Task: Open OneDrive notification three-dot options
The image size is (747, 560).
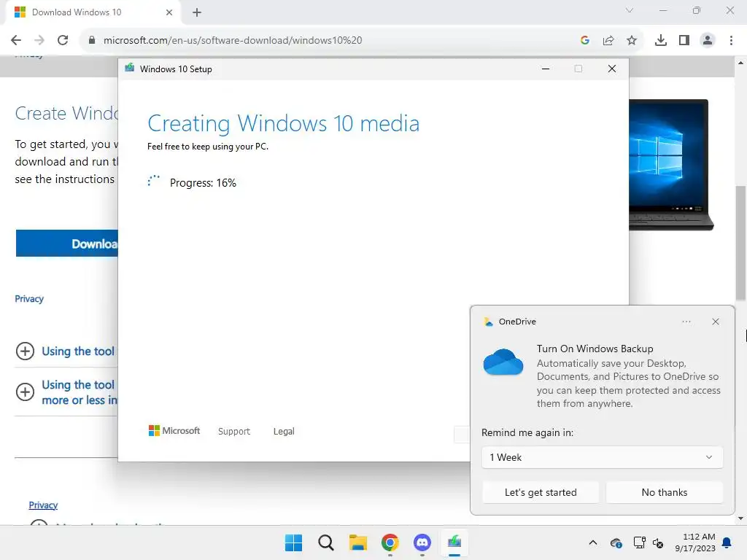Action: [x=686, y=322]
